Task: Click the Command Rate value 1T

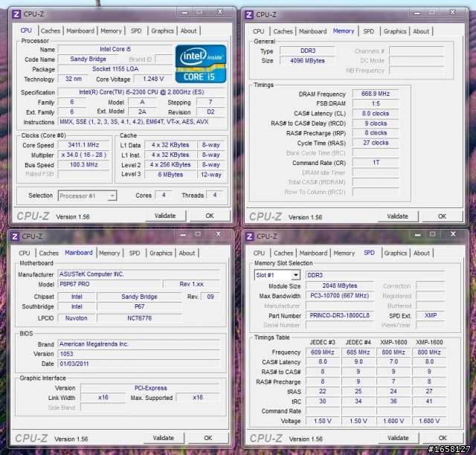Action: pos(376,162)
